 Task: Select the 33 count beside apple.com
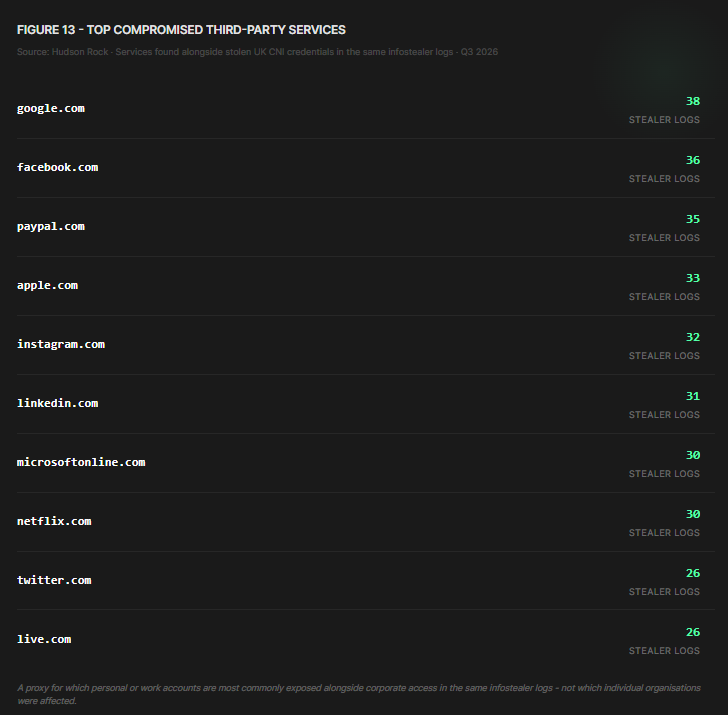pos(693,278)
